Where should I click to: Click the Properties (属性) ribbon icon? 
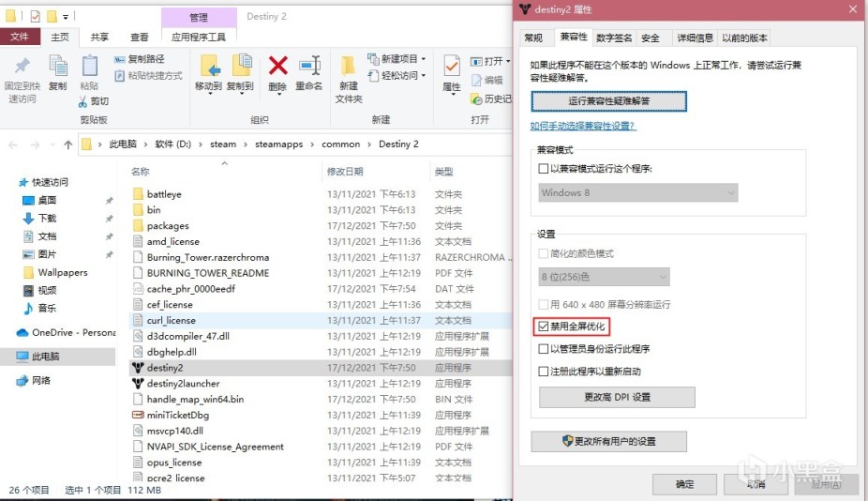[x=452, y=66]
